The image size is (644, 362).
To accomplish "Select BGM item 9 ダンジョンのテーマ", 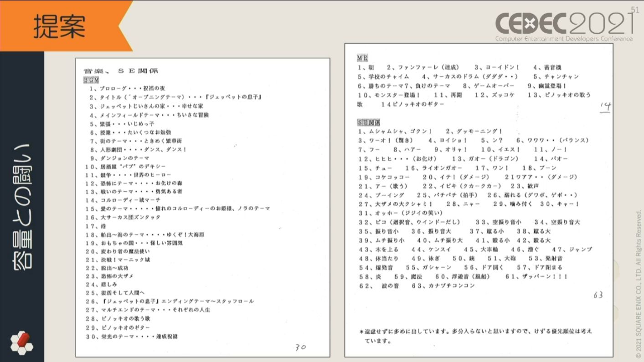I will click(119, 158).
